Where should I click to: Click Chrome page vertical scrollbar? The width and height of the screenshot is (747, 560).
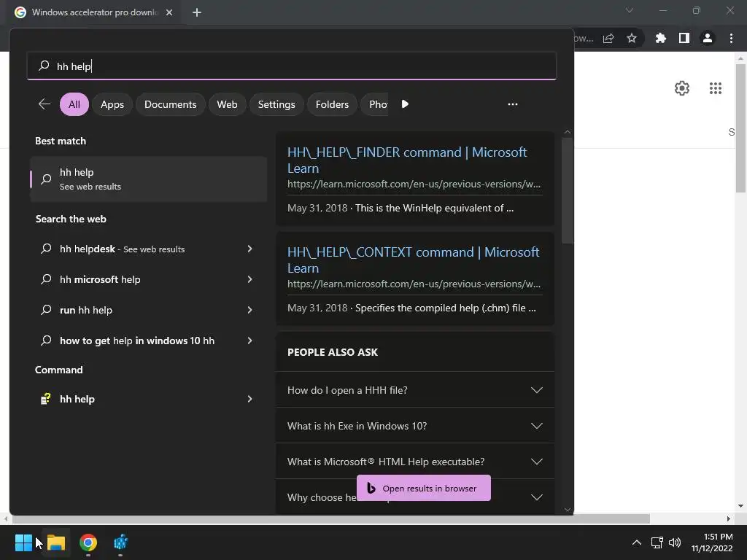tap(740, 128)
